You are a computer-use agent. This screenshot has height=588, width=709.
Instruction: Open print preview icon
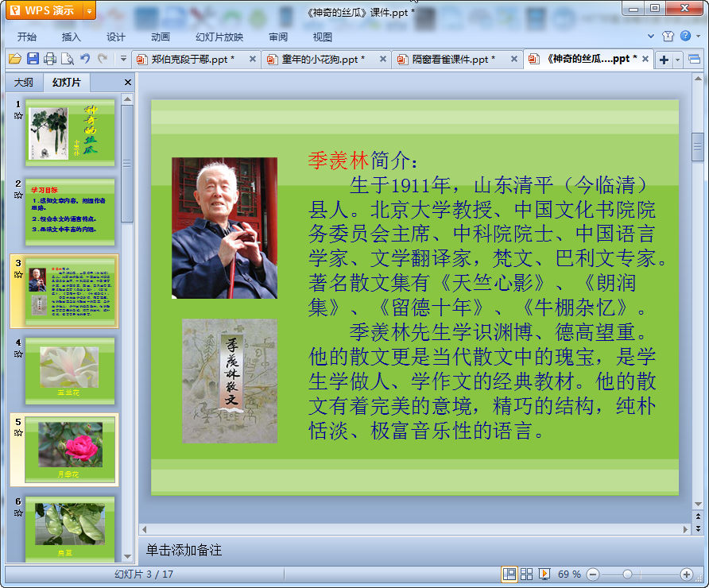point(68,59)
